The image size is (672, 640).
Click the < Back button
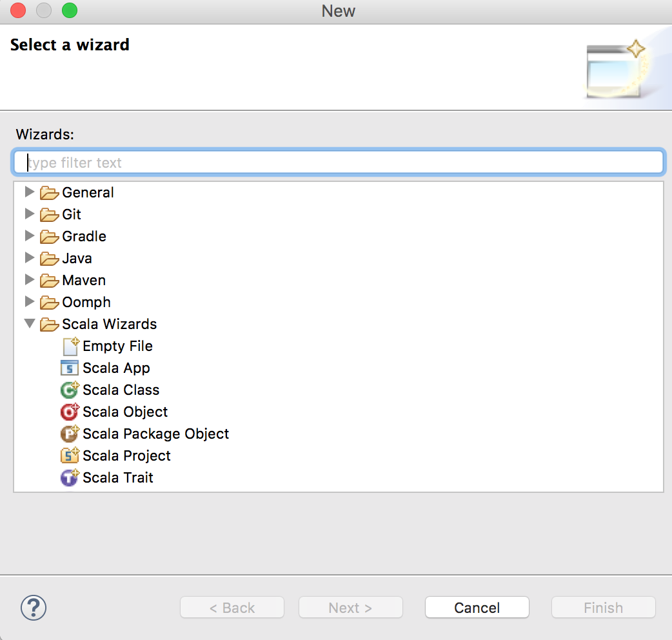click(232, 608)
